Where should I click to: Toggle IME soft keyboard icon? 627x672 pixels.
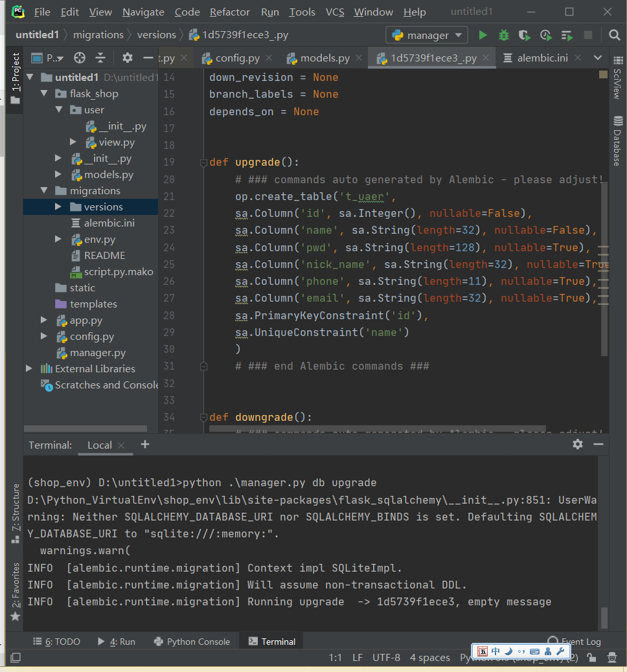pos(534,651)
